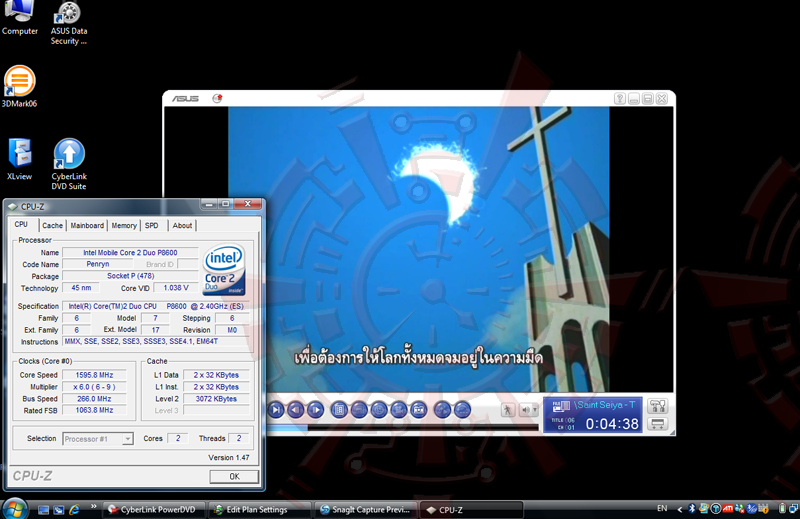This screenshot has height=519, width=800.
Task: Click the speaker volume icon in PowerDVD
Action: [x=524, y=410]
